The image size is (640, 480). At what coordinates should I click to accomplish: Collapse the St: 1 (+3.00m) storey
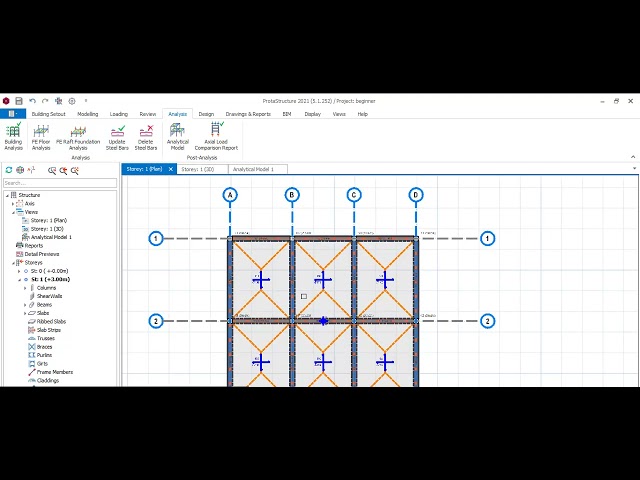click(x=19, y=280)
